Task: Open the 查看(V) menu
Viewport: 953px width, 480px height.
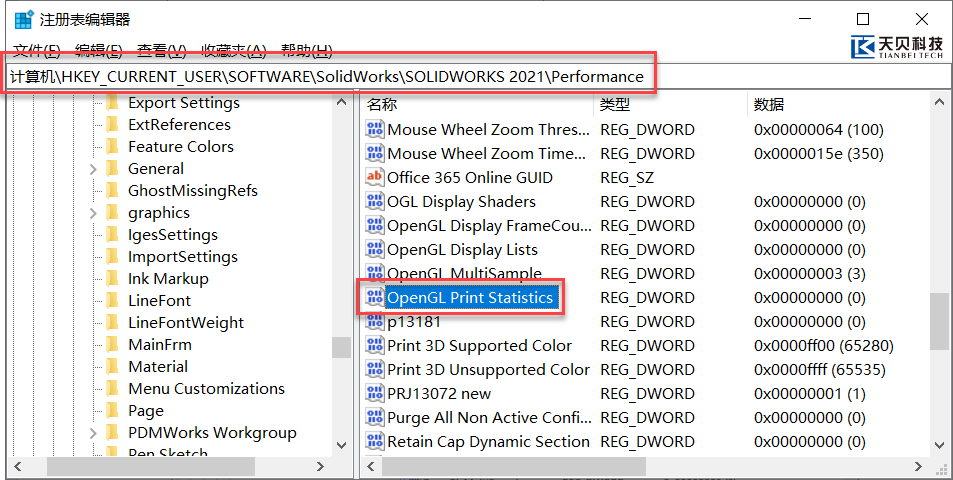Action: click(162, 51)
